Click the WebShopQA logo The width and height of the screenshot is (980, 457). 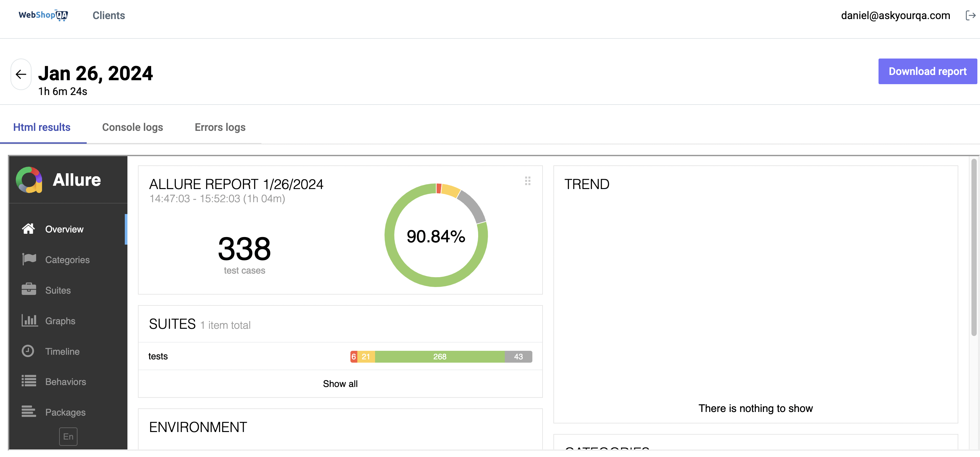coord(43,15)
